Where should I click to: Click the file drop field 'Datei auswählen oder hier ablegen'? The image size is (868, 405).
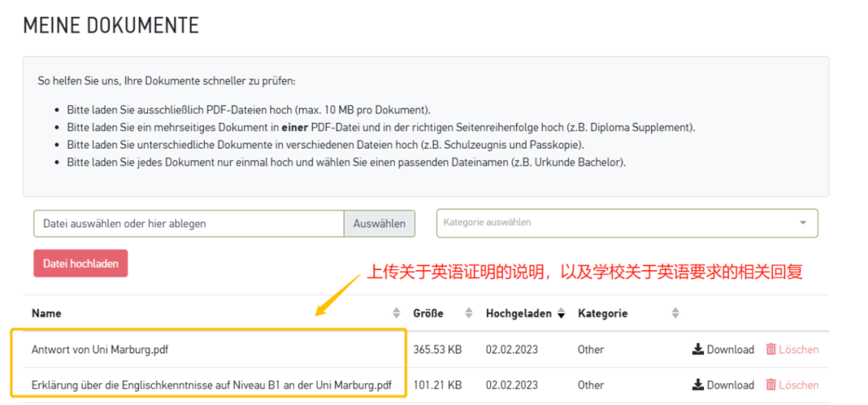click(189, 223)
